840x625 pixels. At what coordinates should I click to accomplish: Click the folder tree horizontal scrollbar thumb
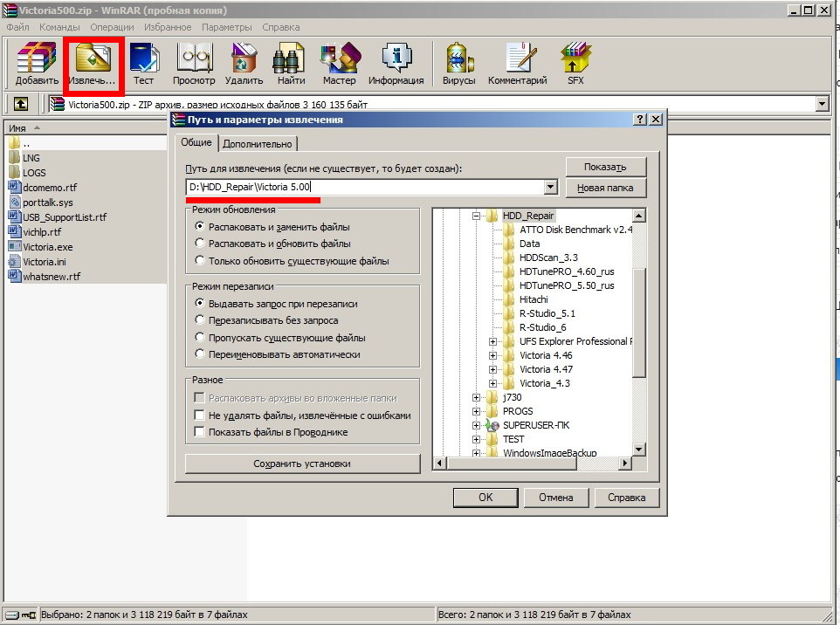(x=511, y=463)
